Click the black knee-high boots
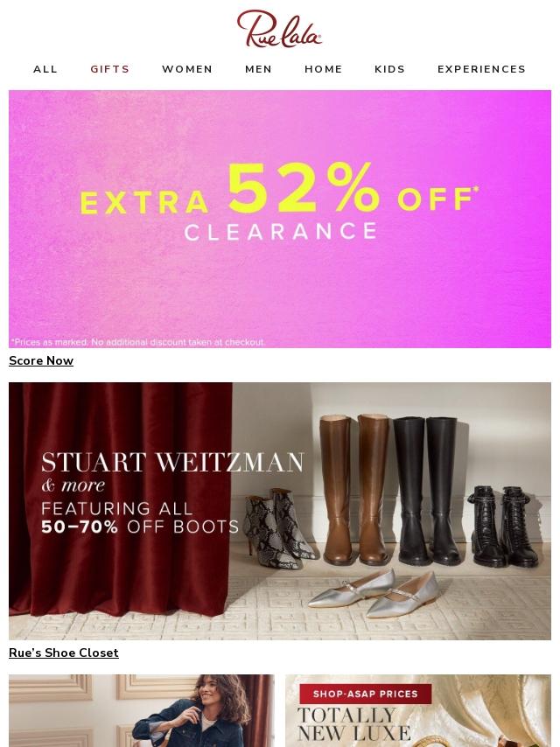This screenshot has height=747, width=560. click(x=427, y=491)
